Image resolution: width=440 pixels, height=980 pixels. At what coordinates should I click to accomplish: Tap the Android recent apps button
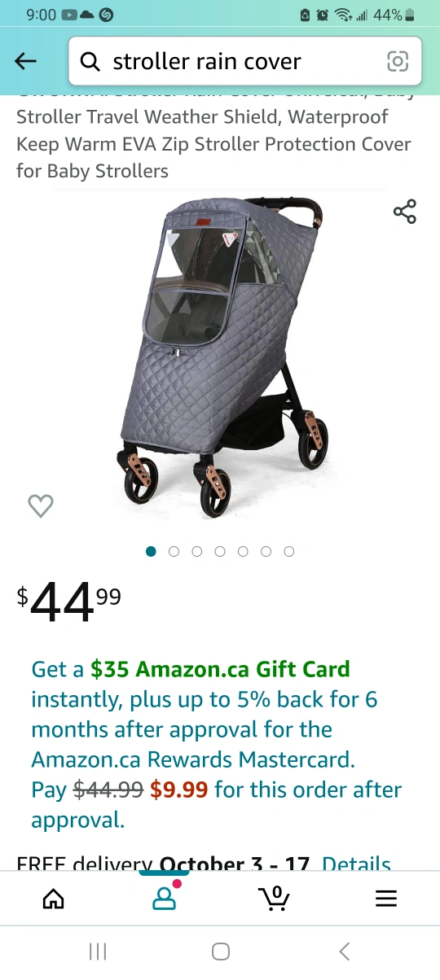98,951
